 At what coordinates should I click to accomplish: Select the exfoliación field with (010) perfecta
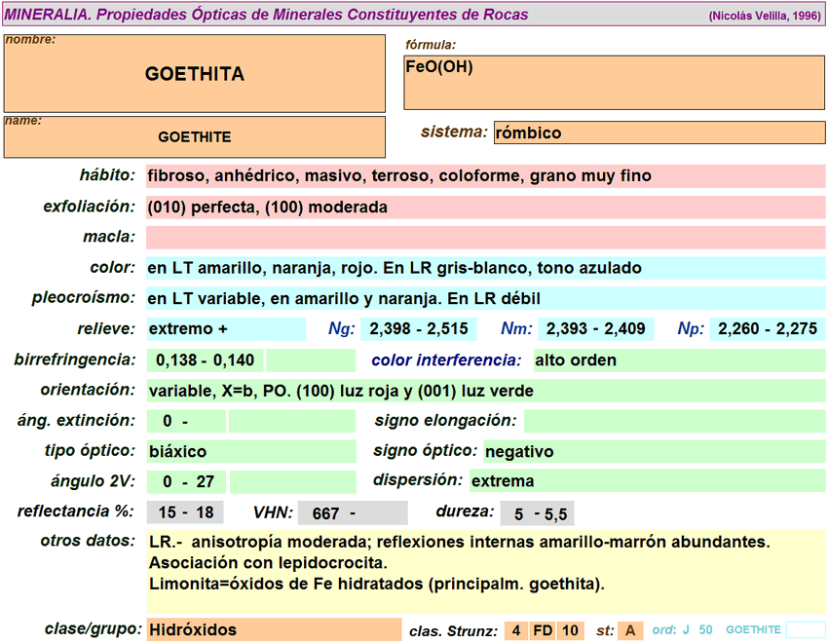[485, 208]
